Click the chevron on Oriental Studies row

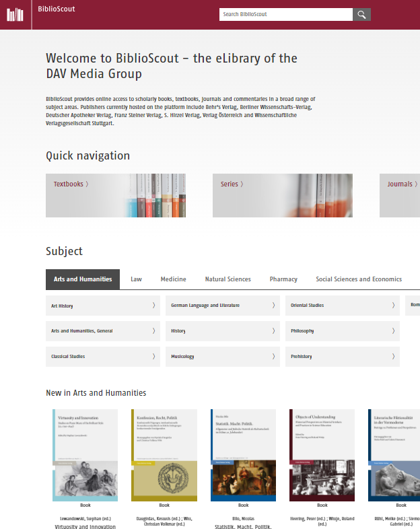393,306
